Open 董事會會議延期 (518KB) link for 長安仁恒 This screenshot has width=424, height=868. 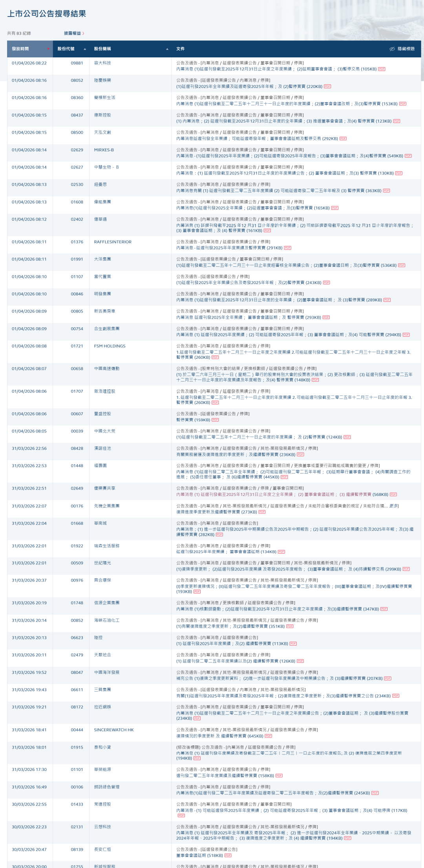199,855
